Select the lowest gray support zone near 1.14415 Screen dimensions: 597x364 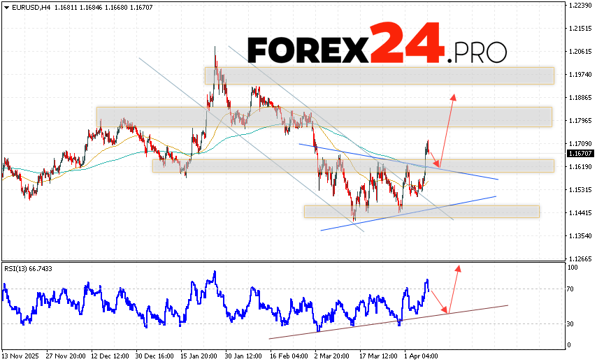pos(421,211)
